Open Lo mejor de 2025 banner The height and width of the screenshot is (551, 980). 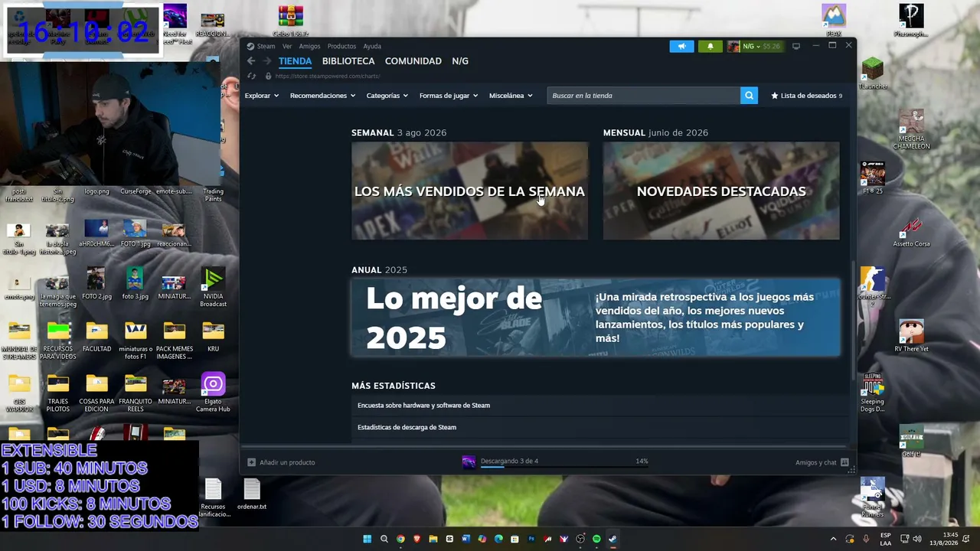[596, 318]
